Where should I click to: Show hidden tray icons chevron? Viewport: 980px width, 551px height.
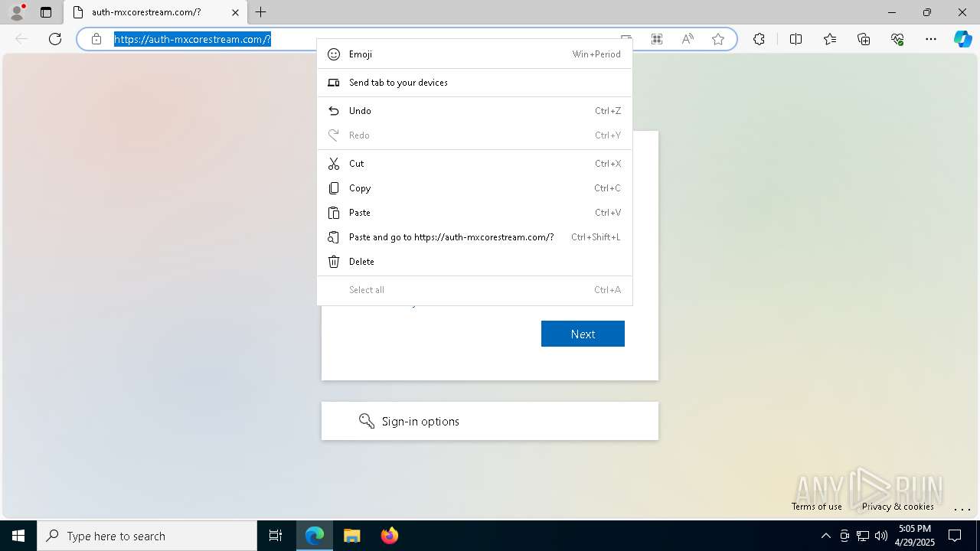[x=825, y=536]
